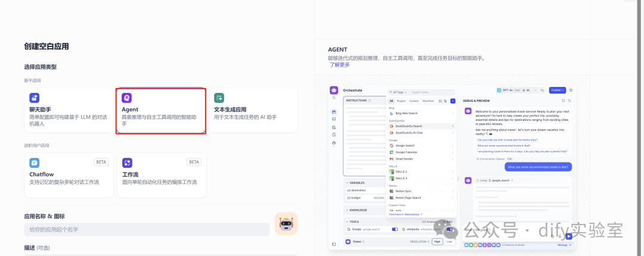Click the Notion Sync tool icon
The height and width of the screenshot is (256, 644).
point(391,191)
